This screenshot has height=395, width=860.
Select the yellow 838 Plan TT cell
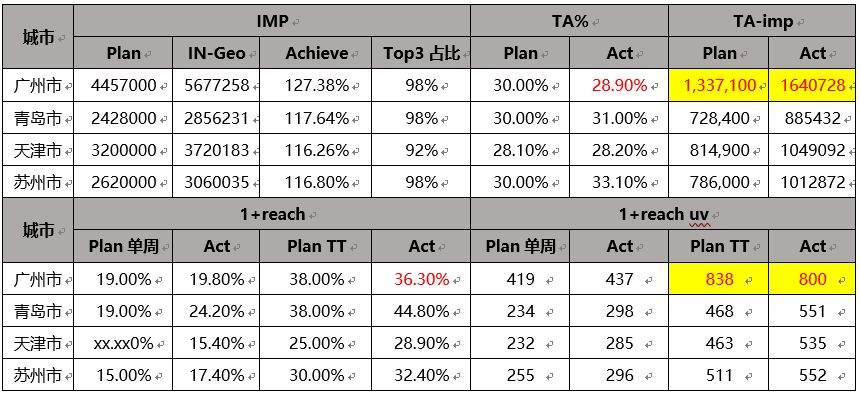(718, 279)
